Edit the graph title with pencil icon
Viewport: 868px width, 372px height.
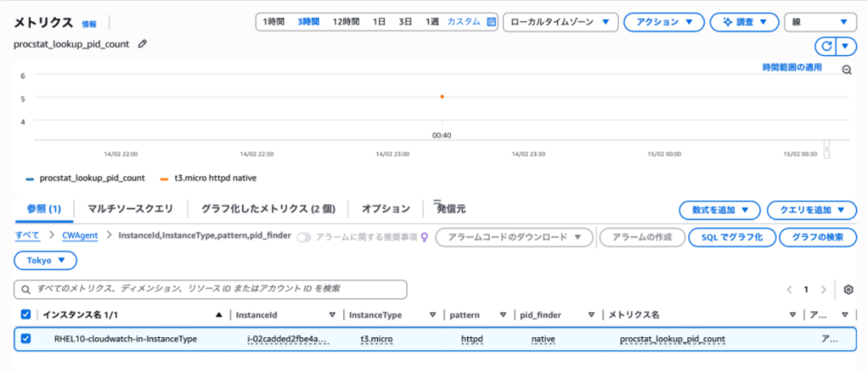point(142,44)
